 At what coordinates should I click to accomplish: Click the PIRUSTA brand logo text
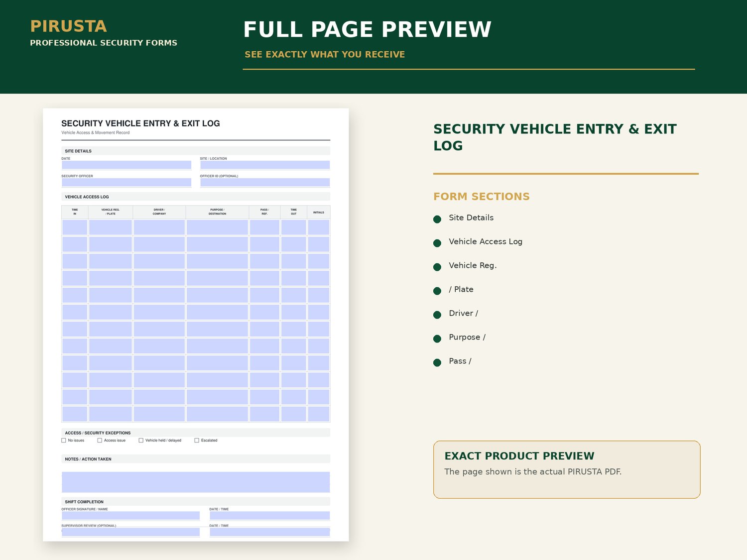[68, 26]
